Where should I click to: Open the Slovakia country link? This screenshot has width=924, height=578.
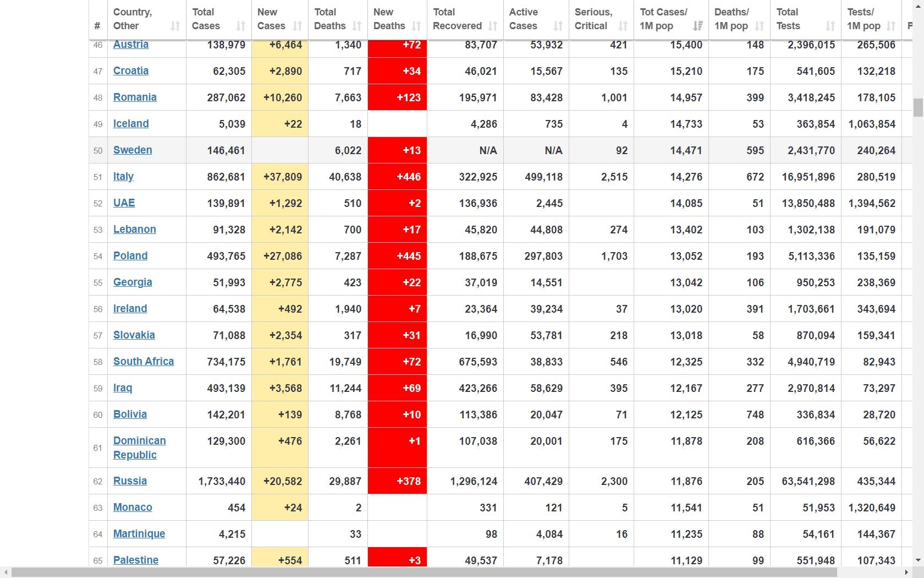[x=134, y=335]
